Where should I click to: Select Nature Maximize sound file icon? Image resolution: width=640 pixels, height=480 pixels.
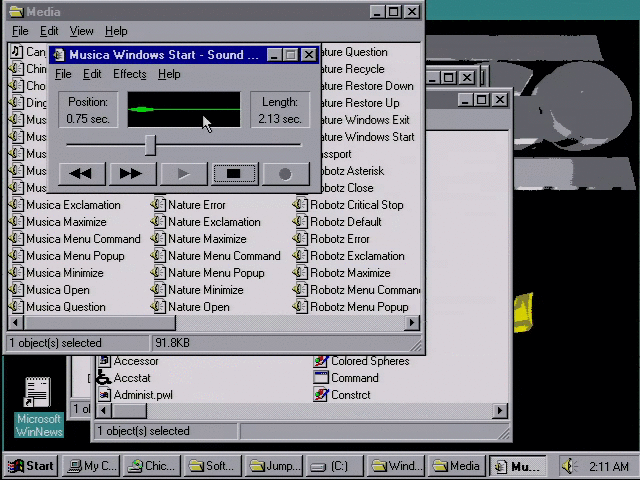click(x=158, y=239)
